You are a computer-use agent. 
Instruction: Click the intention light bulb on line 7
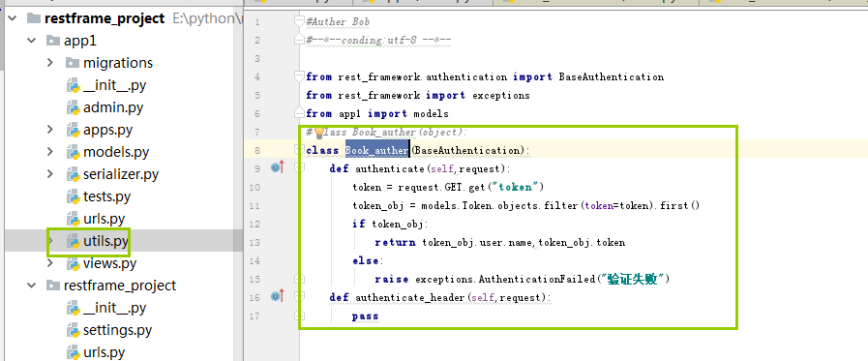[x=319, y=133]
